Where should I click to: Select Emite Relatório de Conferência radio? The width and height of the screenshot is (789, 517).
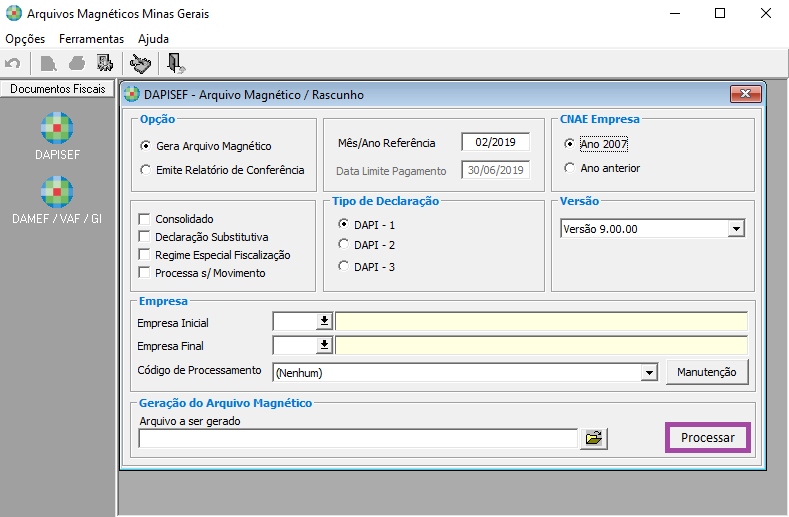[146, 170]
